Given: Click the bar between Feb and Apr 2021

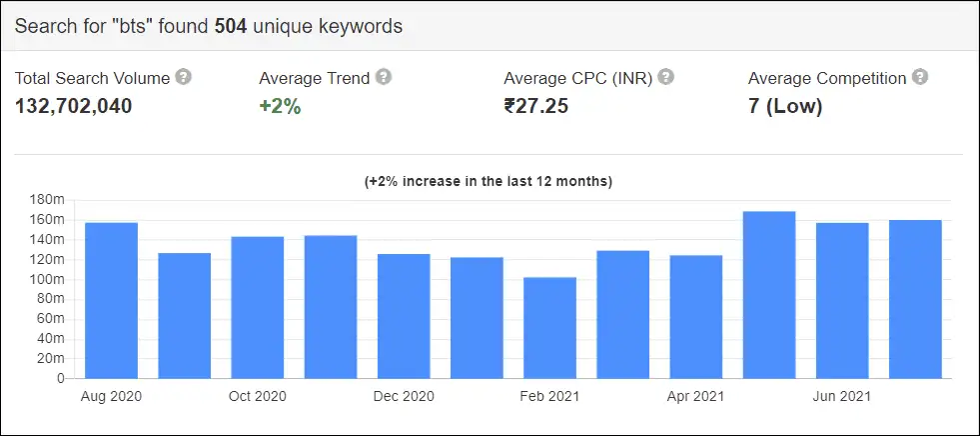Looking at the screenshot, I should pos(623,315).
